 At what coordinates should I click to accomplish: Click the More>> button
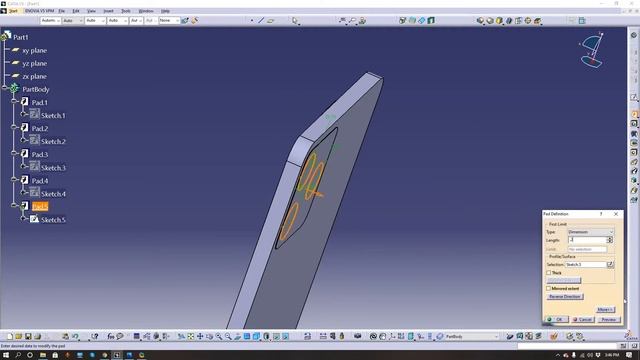(x=605, y=310)
